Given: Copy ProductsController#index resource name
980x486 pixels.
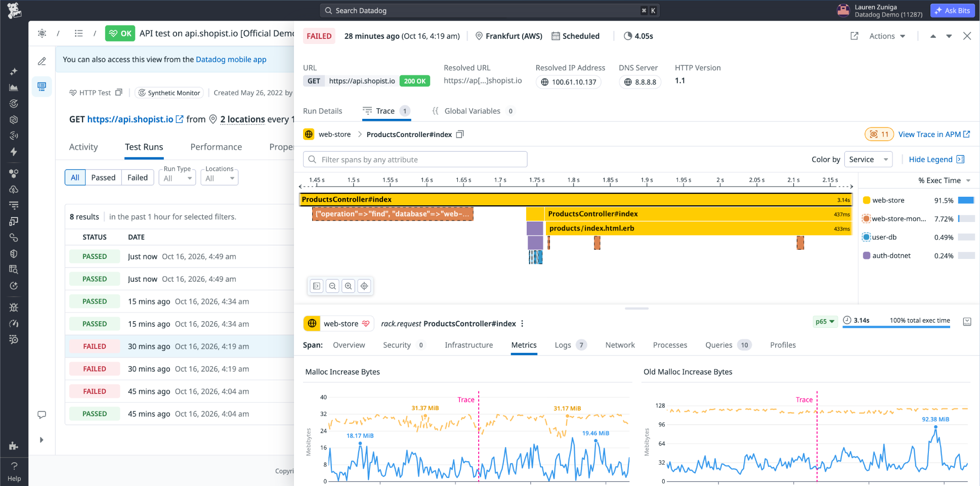Looking at the screenshot, I should point(460,134).
